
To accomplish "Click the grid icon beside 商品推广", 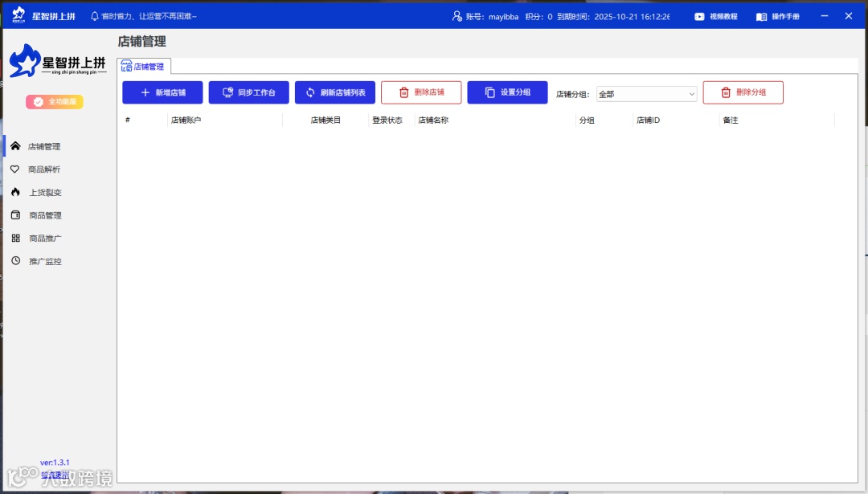I will pos(15,238).
